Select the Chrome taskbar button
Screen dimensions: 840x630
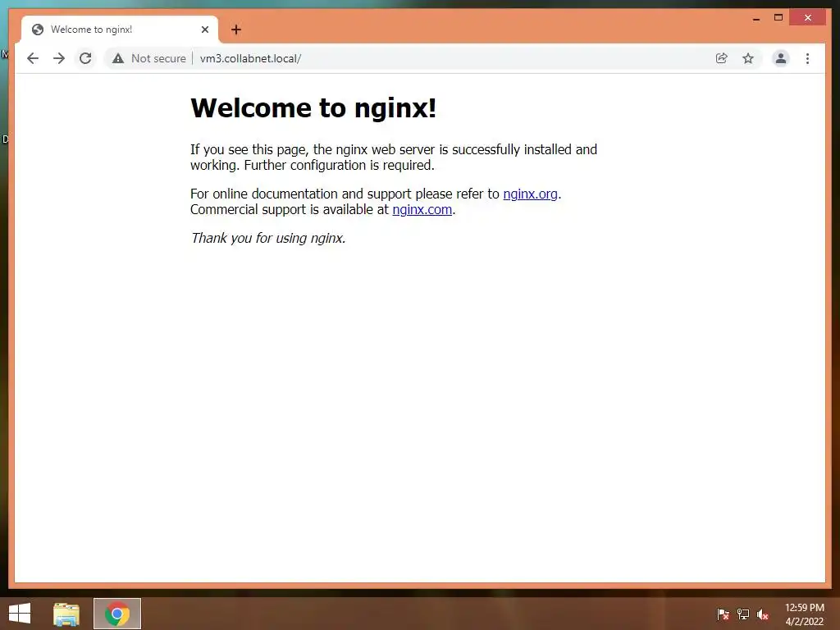pos(117,614)
